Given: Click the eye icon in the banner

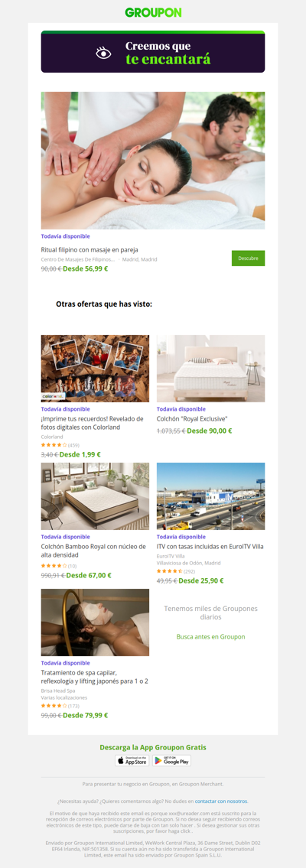Looking at the screenshot, I should click(x=103, y=53).
